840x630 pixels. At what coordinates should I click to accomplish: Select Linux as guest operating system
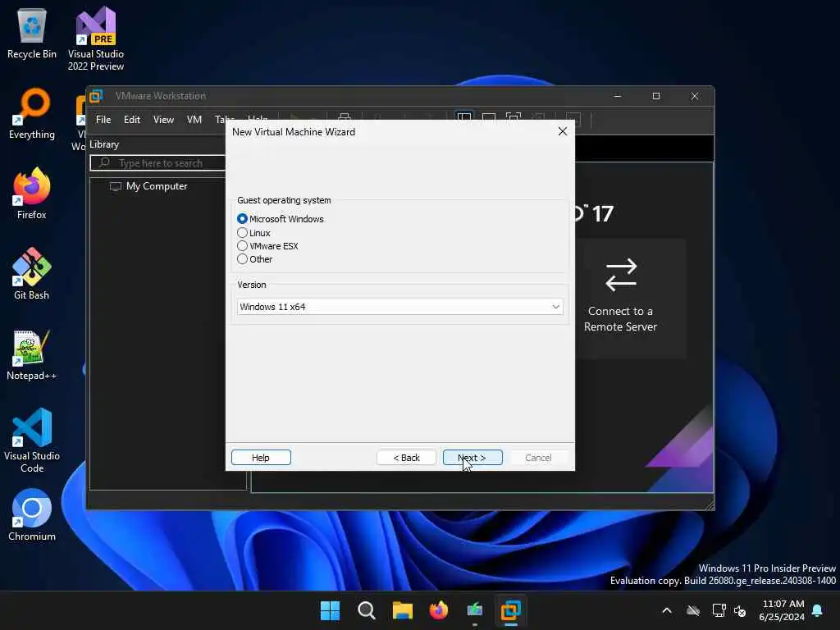(x=242, y=233)
